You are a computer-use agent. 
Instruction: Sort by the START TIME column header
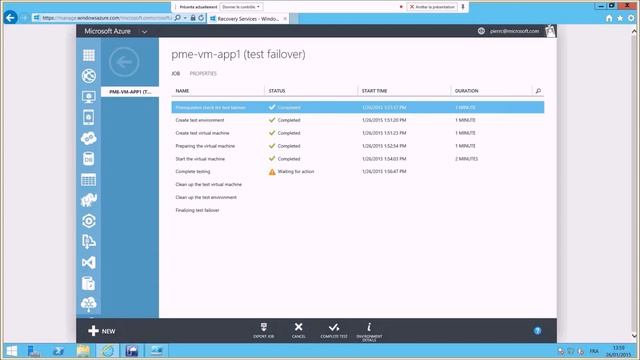374,91
